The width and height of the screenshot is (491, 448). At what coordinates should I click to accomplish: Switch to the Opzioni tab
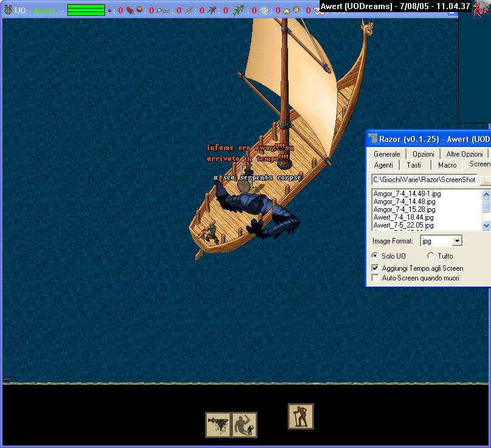[424, 154]
